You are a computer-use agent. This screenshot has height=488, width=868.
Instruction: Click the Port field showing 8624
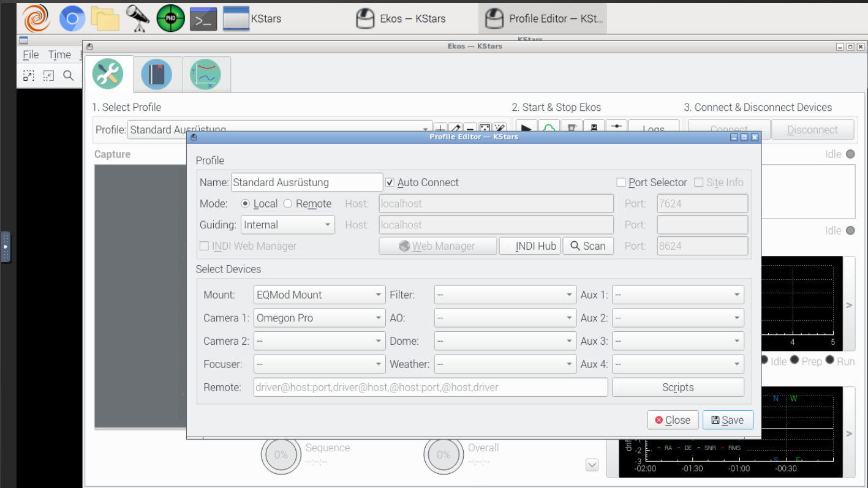click(703, 246)
